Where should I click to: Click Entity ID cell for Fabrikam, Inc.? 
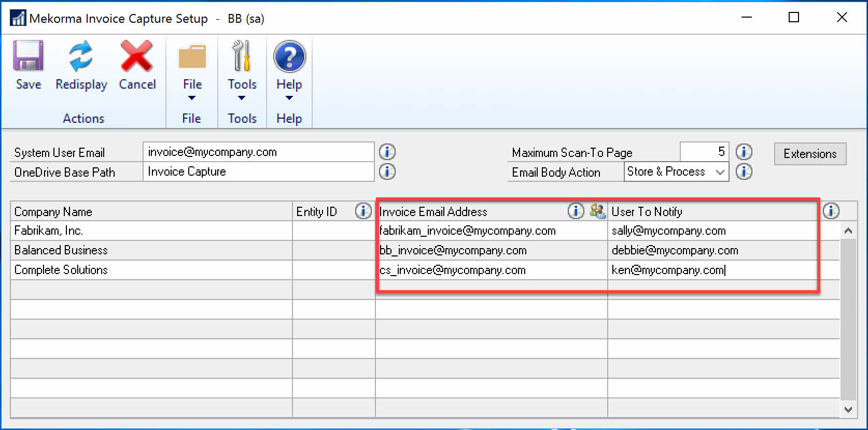point(334,231)
